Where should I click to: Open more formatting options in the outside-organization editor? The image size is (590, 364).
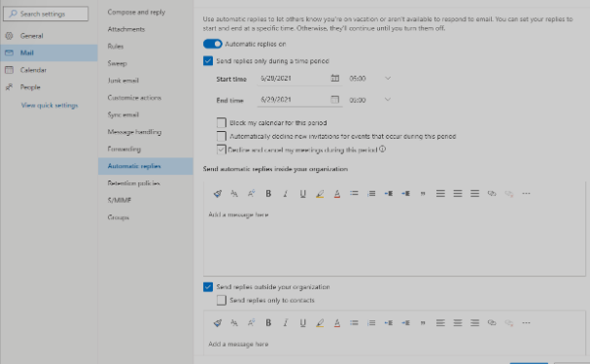(x=526, y=323)
